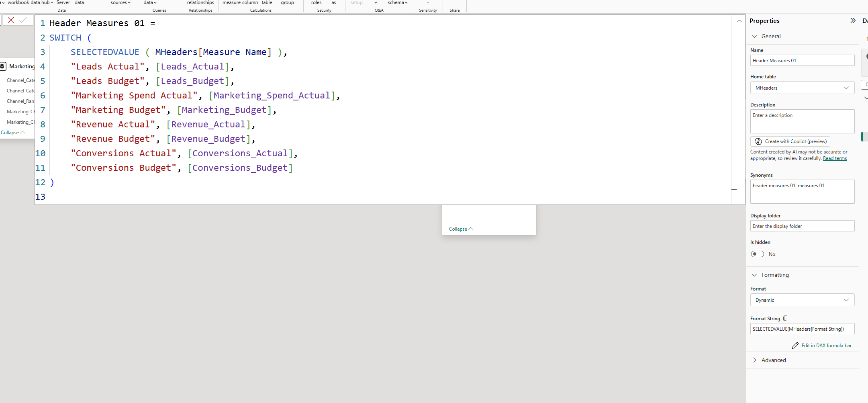Screen dimensions: 868x403
Task: Open the workbook data hub ribbon dropdown
Action: click(x=31, y=2)
